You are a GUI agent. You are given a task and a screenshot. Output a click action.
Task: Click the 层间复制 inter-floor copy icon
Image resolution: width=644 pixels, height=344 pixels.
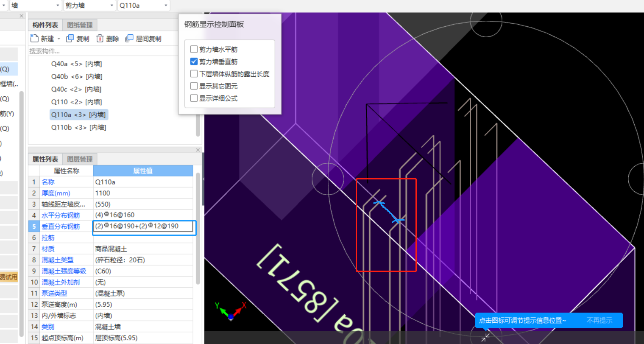[129, 39]
